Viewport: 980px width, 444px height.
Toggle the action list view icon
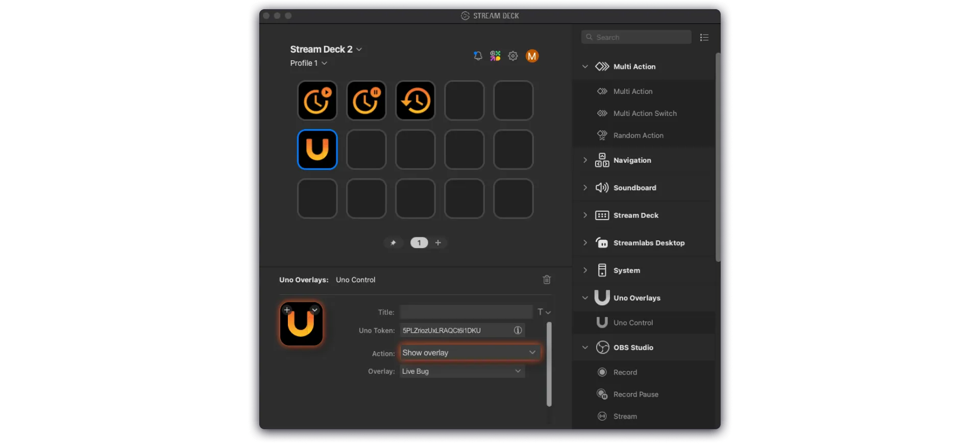point(704,37)
